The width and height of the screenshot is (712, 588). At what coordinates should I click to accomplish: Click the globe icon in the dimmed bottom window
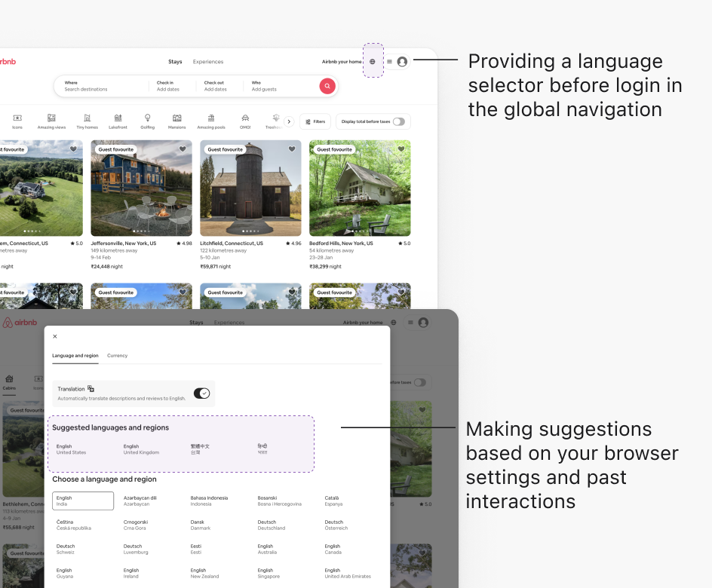(394, 323)
